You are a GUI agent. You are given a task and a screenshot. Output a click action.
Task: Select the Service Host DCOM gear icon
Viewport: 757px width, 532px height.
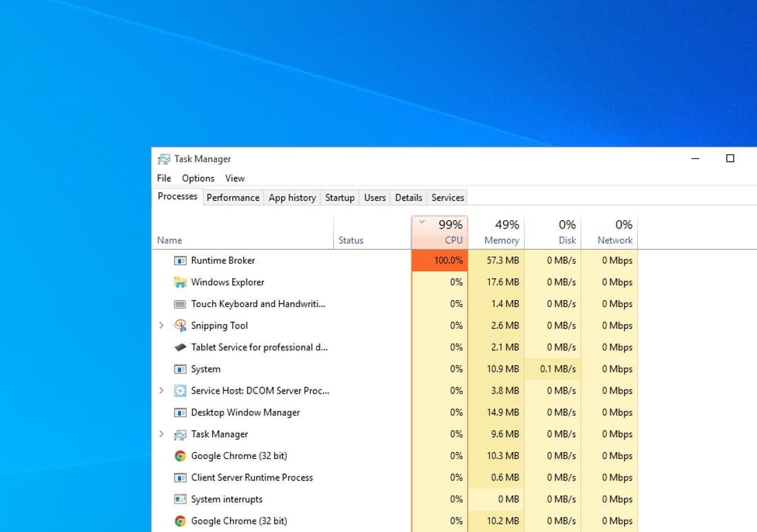[x=180, y=391]
